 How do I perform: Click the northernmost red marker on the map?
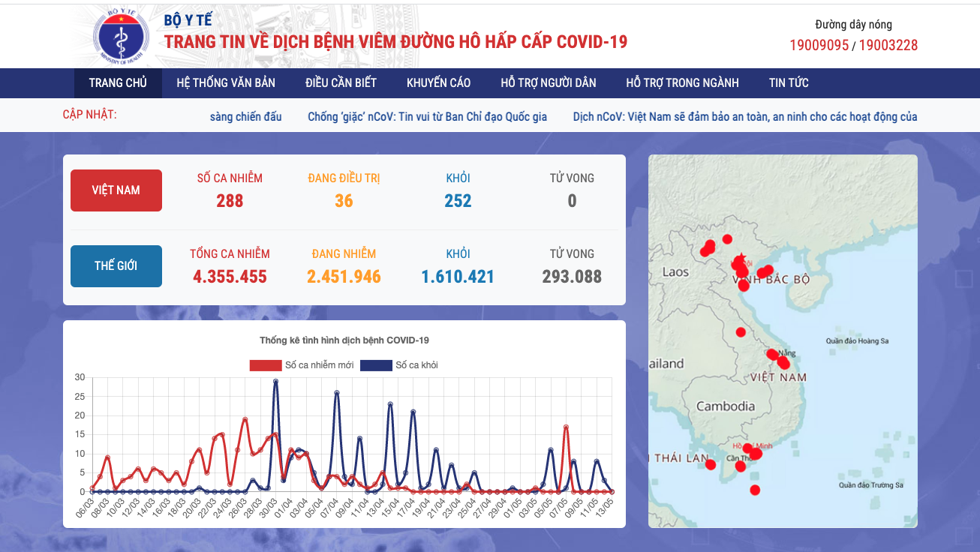(727, 239)
